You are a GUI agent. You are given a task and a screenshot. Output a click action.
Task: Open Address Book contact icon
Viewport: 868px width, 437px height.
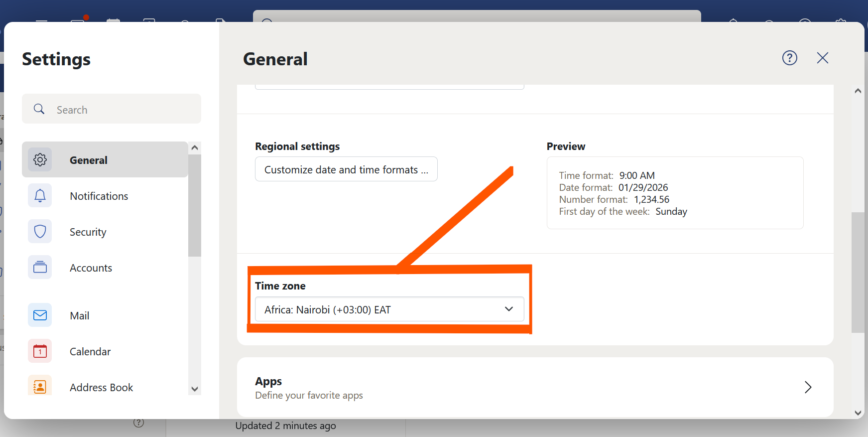click(40, 386)
